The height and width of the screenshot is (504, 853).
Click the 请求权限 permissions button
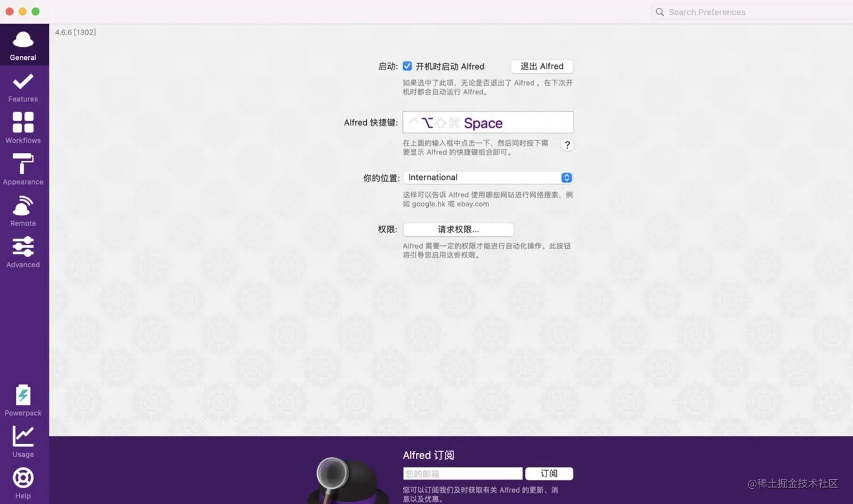[x=458, y=229]
